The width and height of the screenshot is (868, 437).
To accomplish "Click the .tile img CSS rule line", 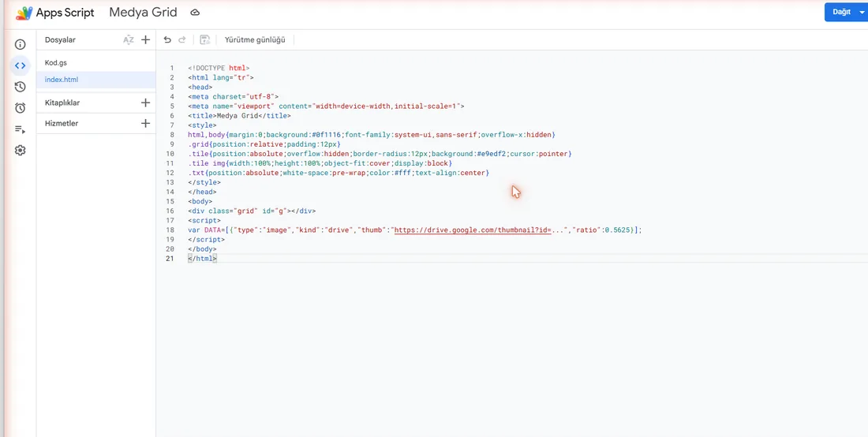I will point(320,164).
